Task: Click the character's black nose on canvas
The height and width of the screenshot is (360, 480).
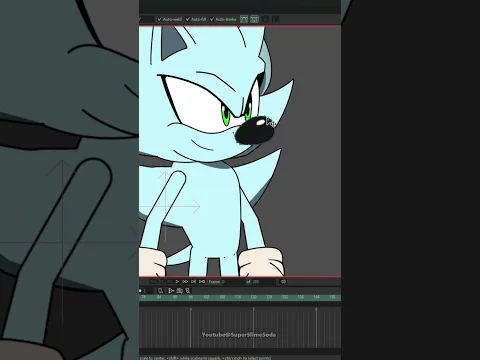Action: click(x=255, y=130)
